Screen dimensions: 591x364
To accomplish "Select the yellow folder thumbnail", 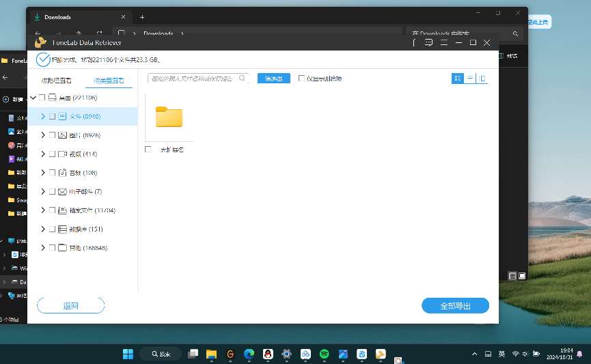I will tap(169, 117).
